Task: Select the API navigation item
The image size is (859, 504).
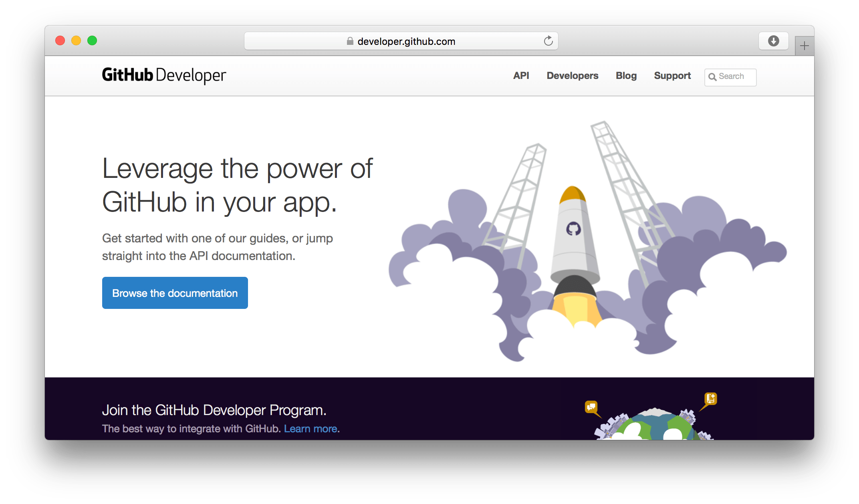Action: (x=521, y=76)
